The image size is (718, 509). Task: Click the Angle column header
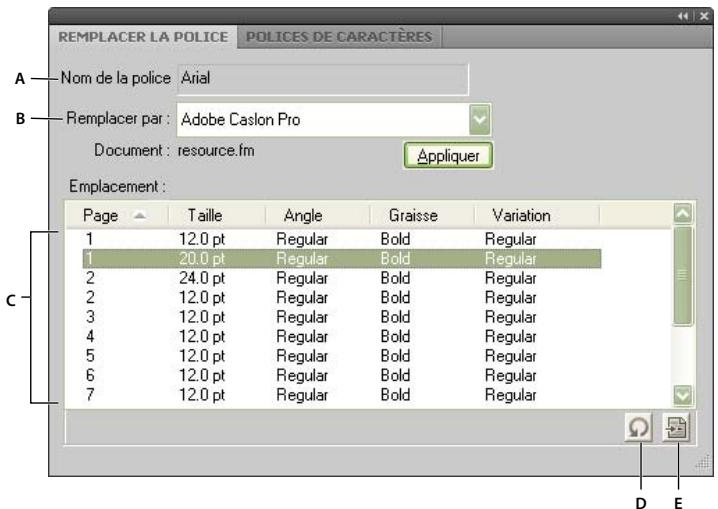pyautogui.click(x=318, y=216)
